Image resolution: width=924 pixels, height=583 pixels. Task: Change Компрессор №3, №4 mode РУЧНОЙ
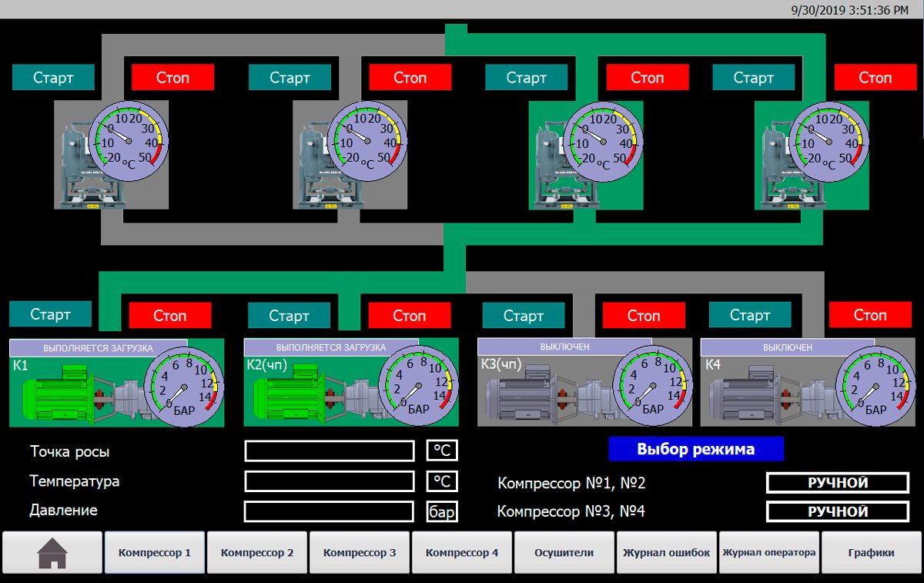pyautogui.click(x=838, y=511)
